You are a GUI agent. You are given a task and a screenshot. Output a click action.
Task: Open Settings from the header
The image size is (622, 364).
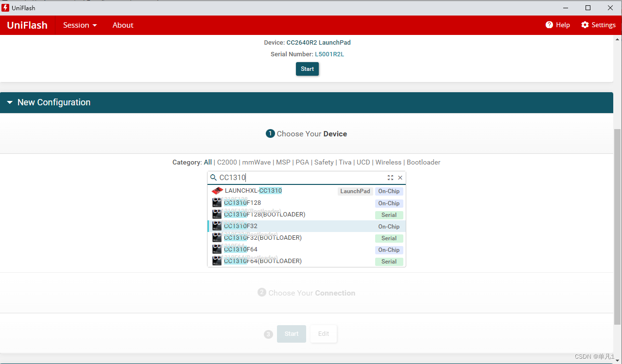pos(598,25)
